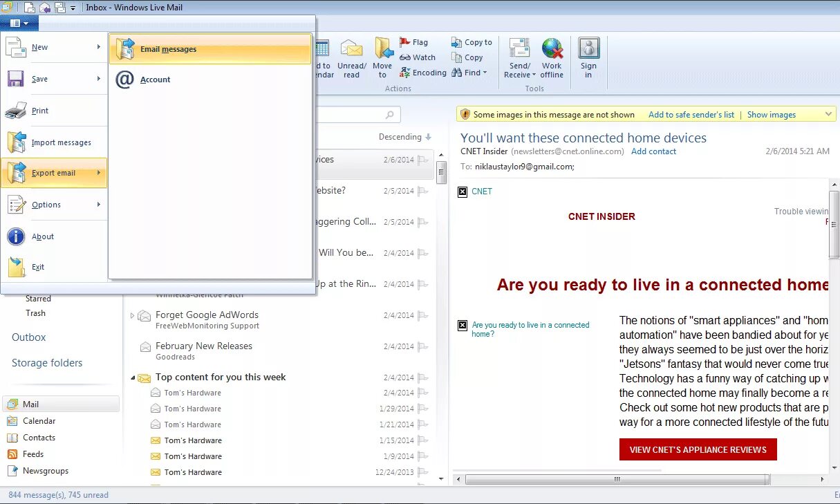Choose About in the file menu

[x=54, y=236]
